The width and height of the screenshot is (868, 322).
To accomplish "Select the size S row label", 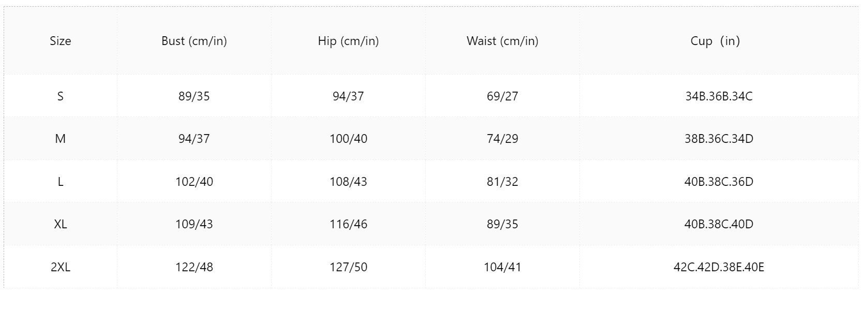I will [x=61, y=96].
